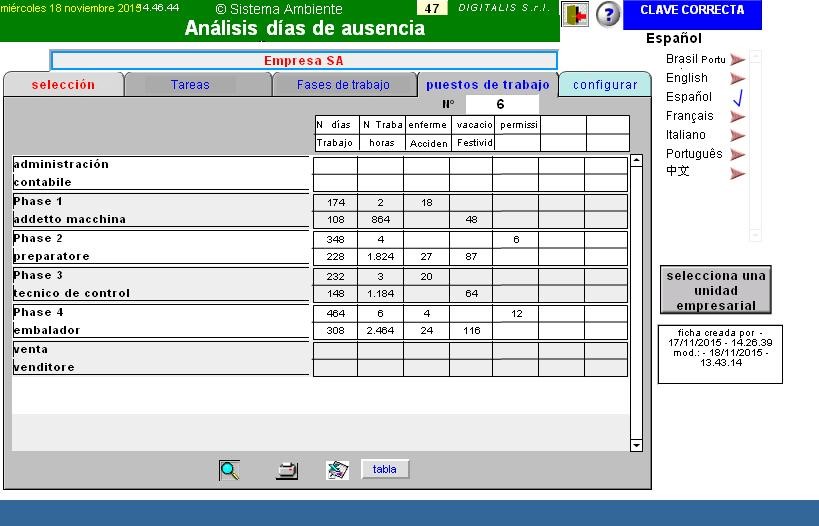Viewport: 819px width, 526px height.
Task: Click the cell with value 1.184
Action: click(380, 294)
